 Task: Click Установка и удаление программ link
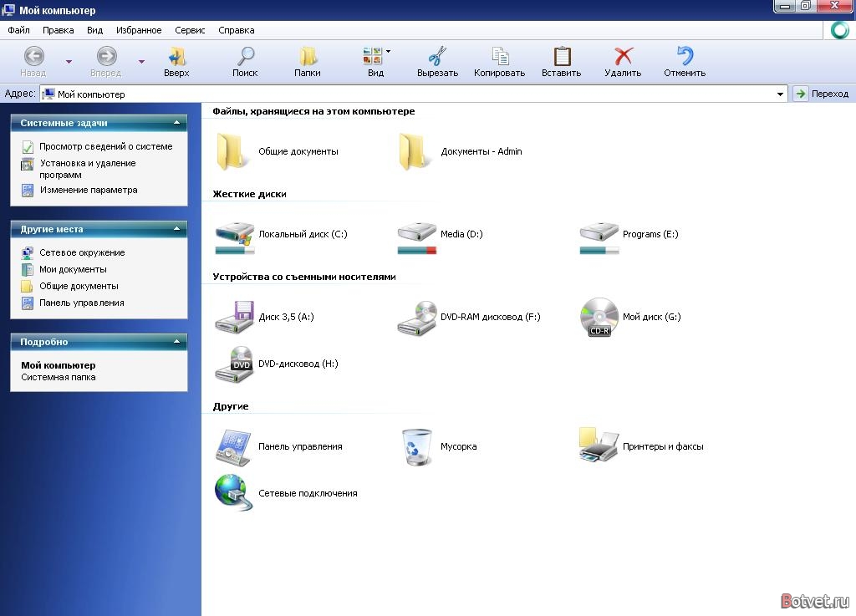[87, 169]
